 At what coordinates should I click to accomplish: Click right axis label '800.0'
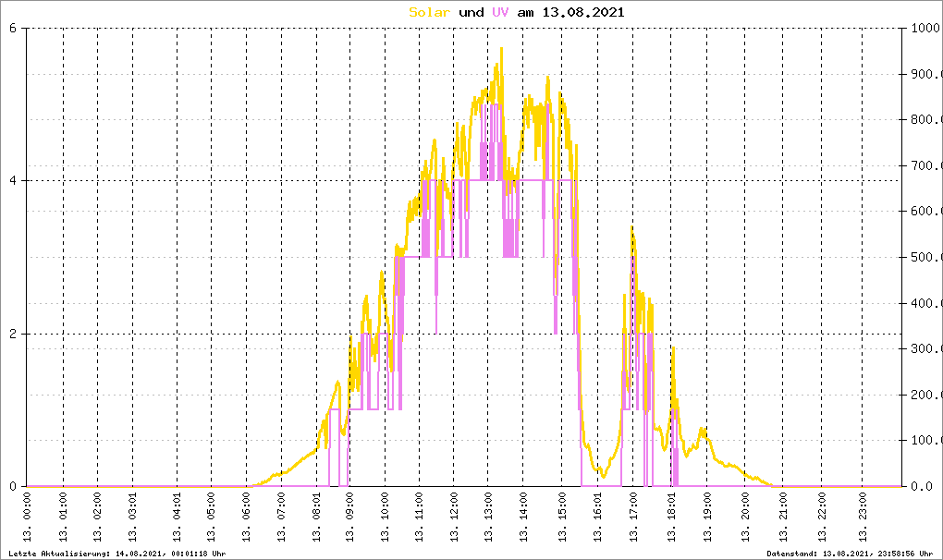point(925,119)
